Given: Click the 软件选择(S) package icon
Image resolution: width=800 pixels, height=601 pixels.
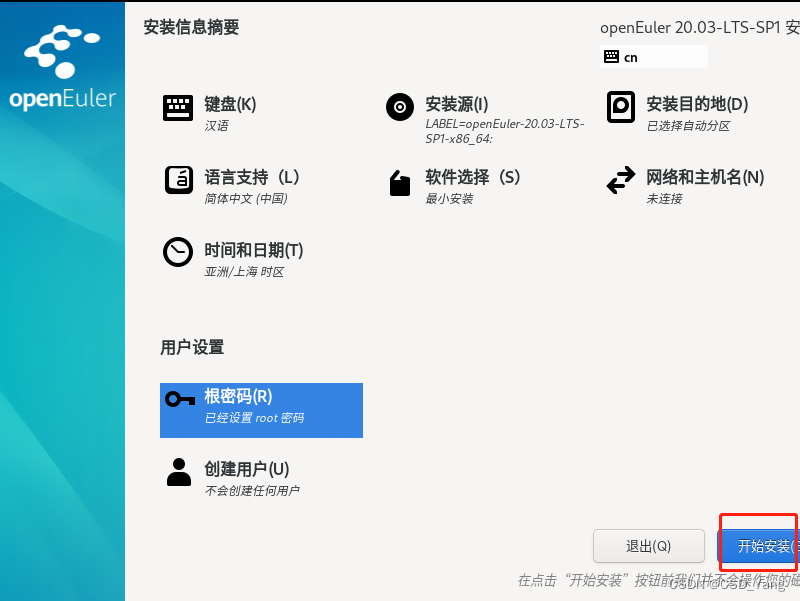Looking at the screenshot, I should click(399, 183).
